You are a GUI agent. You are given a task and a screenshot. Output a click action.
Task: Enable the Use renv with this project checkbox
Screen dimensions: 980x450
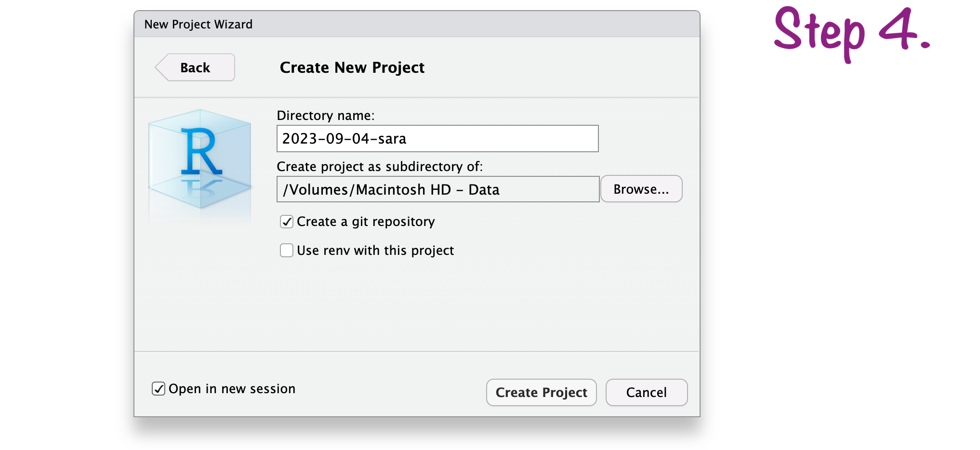click(x=287, y=251)
